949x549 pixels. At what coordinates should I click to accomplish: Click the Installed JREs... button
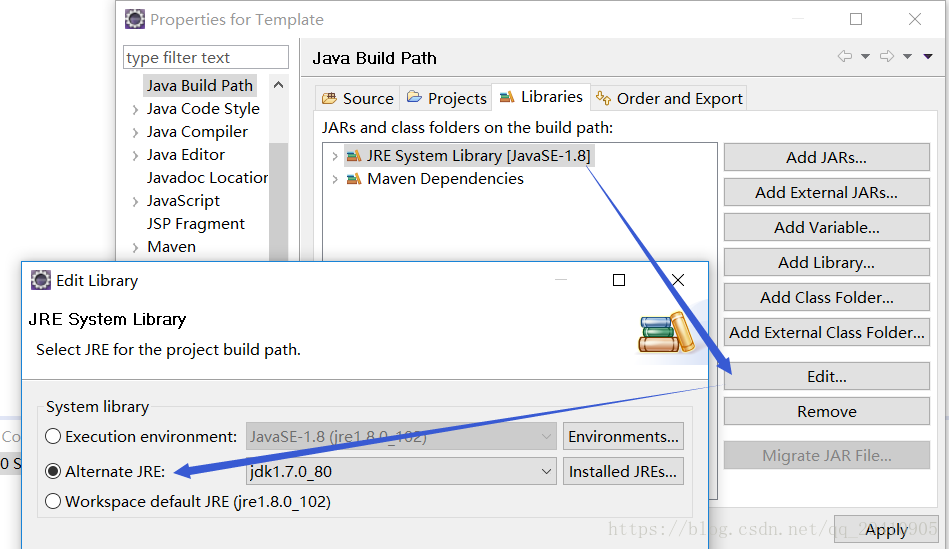click(623, 472)
